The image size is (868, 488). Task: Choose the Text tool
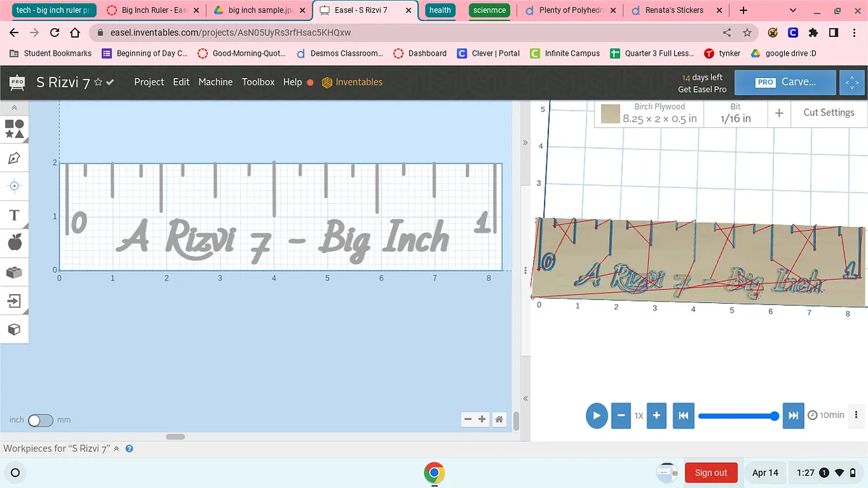(x=14, y=215)
